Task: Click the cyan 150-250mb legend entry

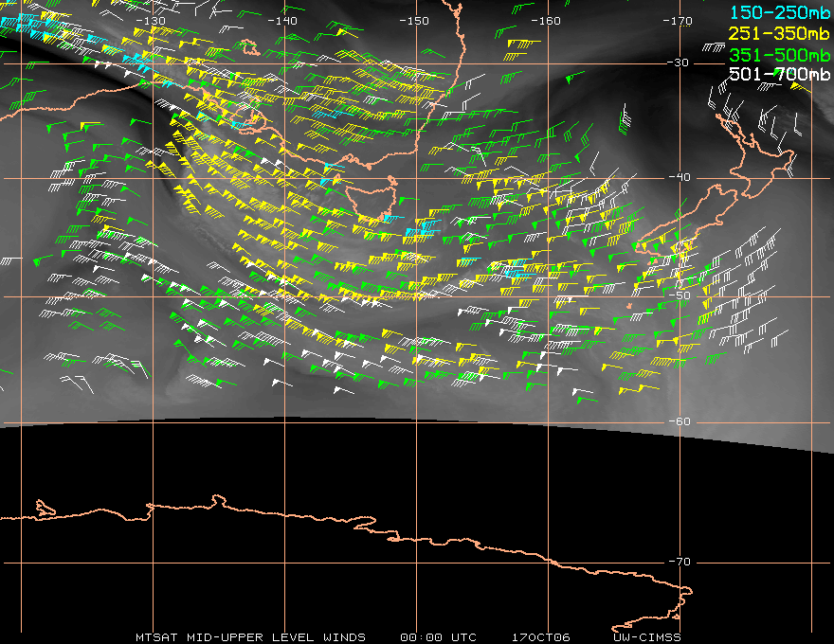Action: [x=780, y=12]
